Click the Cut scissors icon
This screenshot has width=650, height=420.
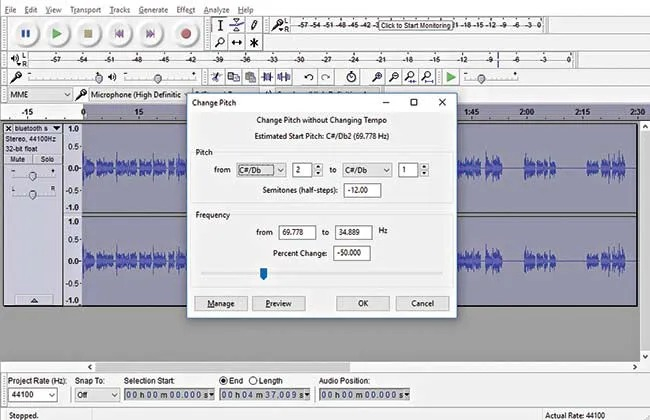216,77
